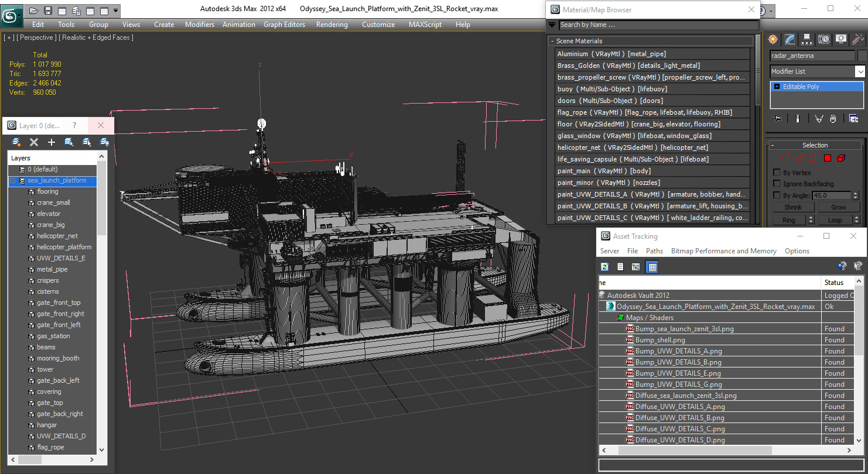Click Hide/Unhide All Layers icon

coord(104,142)
